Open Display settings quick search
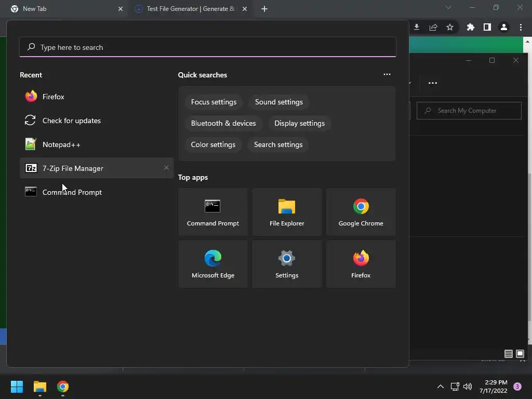Image resolution: width=532 pixels, height=399 pixels. point(300,123)
